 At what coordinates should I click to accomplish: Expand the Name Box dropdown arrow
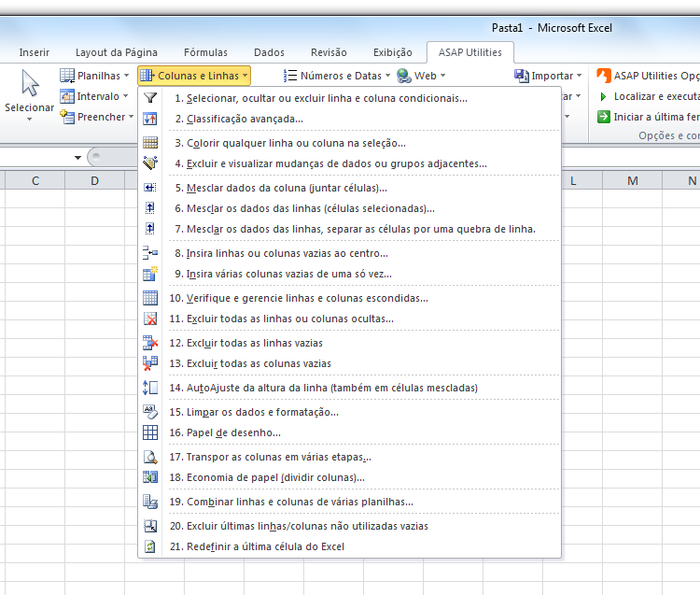[x=77, y=157]
